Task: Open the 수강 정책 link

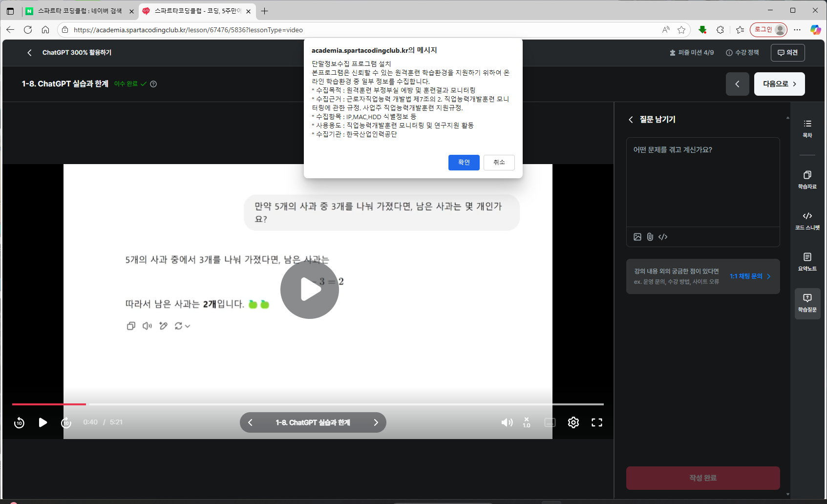Action: pyautogui.click(x=742, y=53)
